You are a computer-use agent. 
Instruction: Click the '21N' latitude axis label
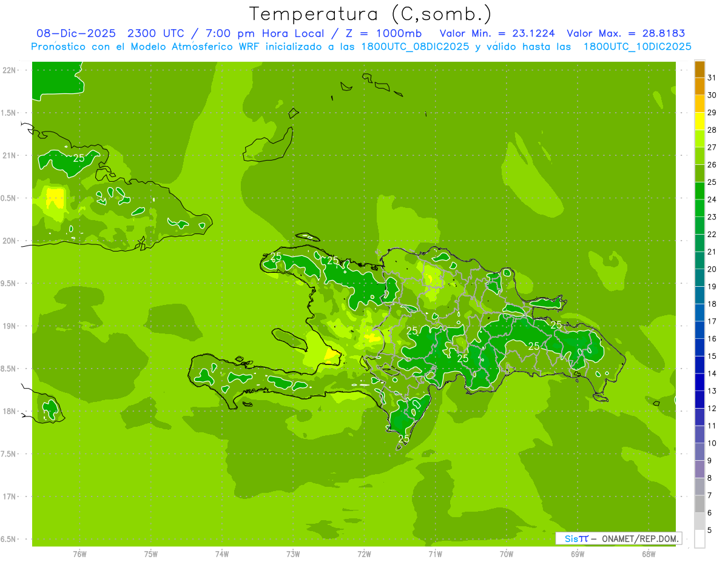[9, 155]
